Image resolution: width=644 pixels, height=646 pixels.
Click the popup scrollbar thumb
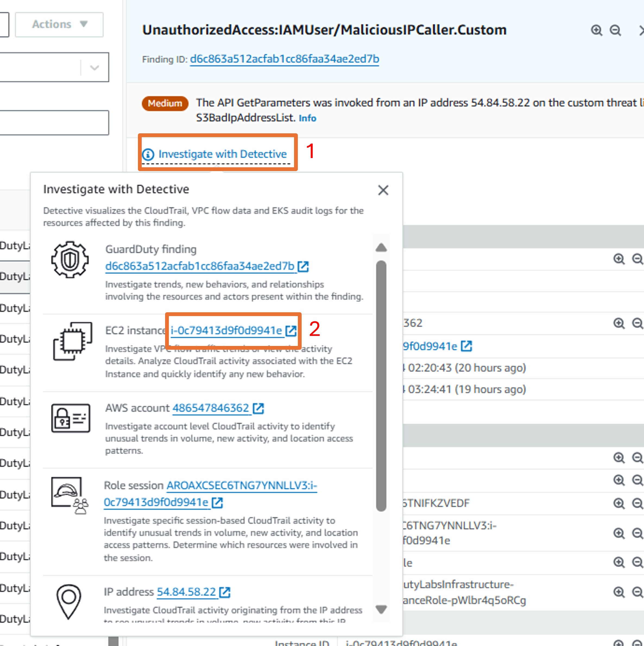[x=381, y=386]
